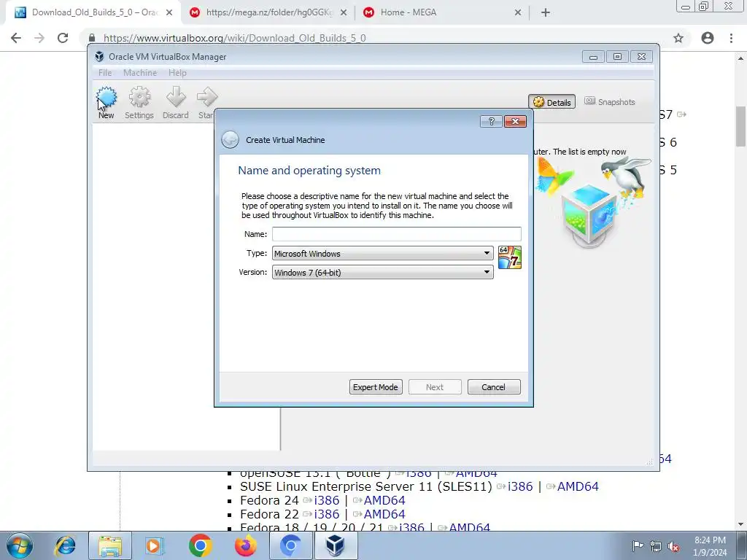Open a new browser tab
Viewport: 747px width, 560px height.
[546, 12]
